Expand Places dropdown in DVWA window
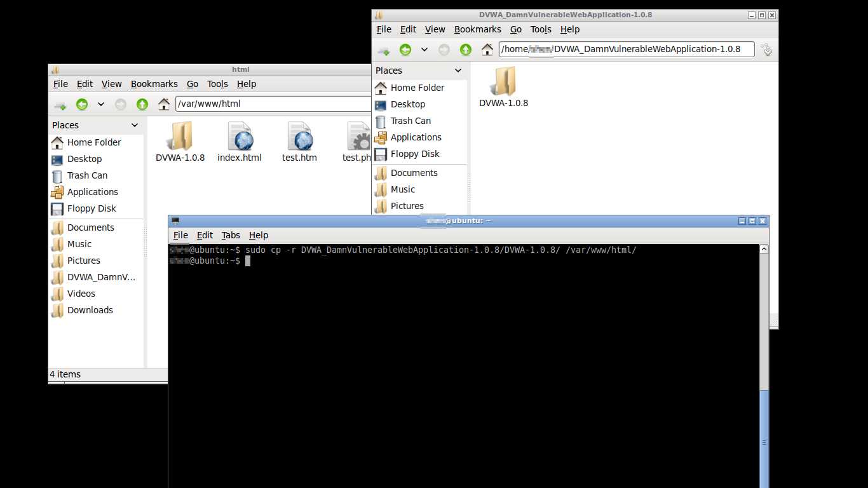This screenshot has height=488, width=868. coord(458,71)
